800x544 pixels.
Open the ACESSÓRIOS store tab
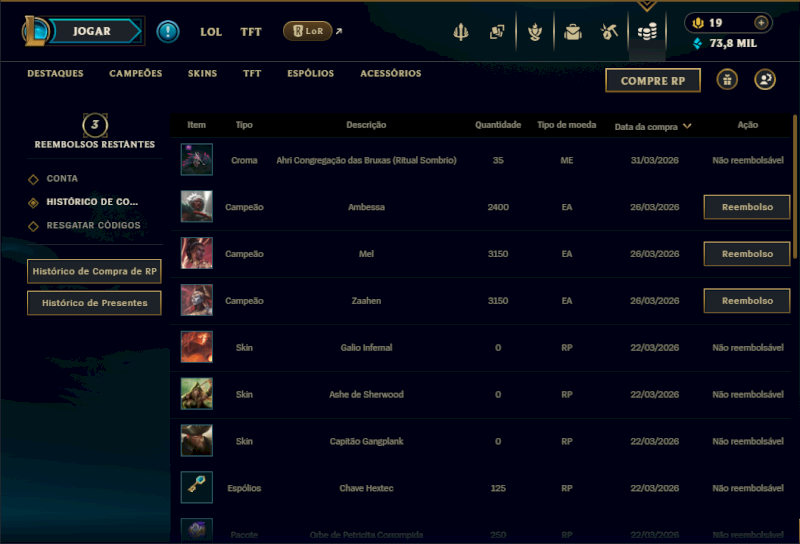(391, 73)
